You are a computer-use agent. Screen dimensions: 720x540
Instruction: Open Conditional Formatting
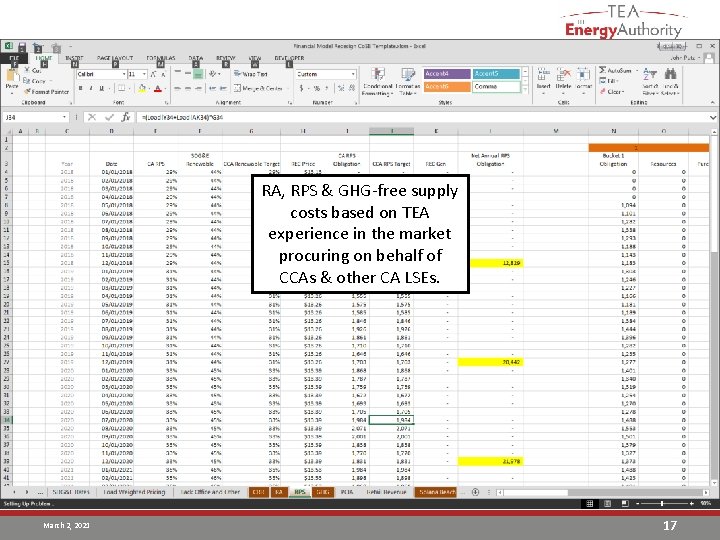tap(377, 82)
